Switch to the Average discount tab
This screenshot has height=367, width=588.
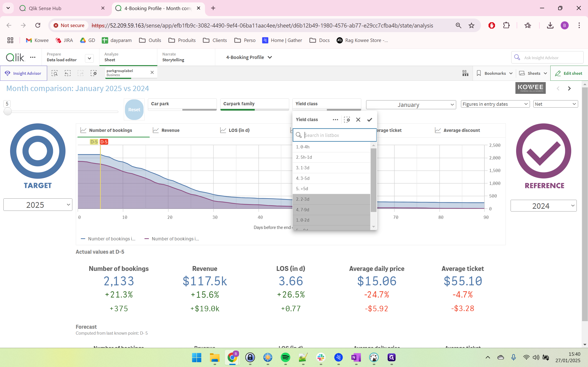click(461, 130)
